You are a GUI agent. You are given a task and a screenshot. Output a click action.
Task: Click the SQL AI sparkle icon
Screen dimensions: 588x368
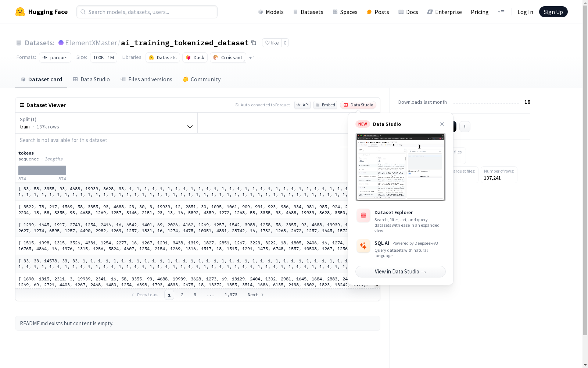tap(363, 246)
